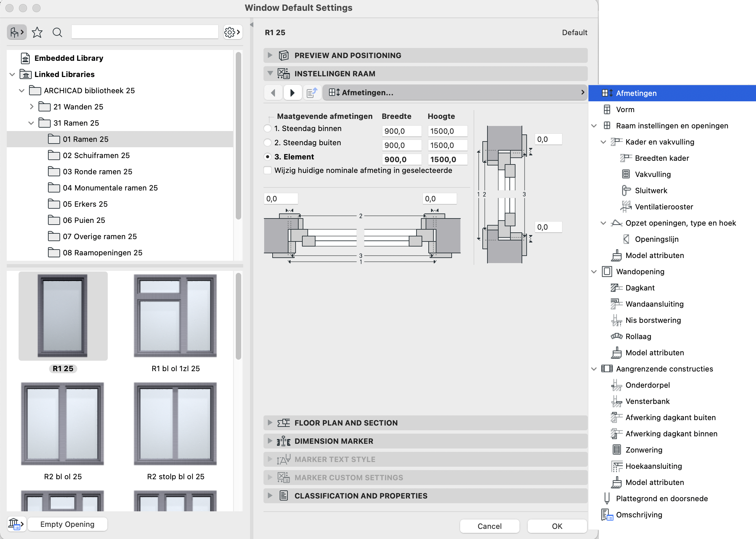Select Afmetingen menu entry

672,93
